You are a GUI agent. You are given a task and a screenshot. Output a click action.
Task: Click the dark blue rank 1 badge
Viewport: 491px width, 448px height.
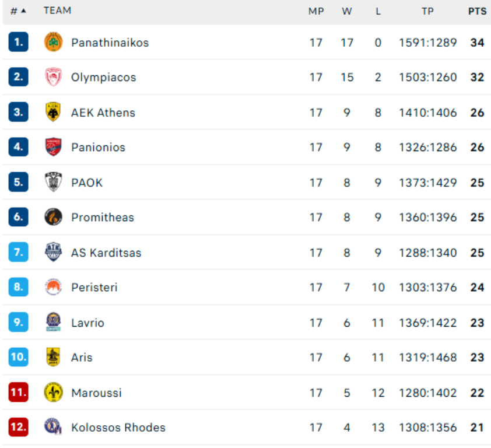point(18,42)
